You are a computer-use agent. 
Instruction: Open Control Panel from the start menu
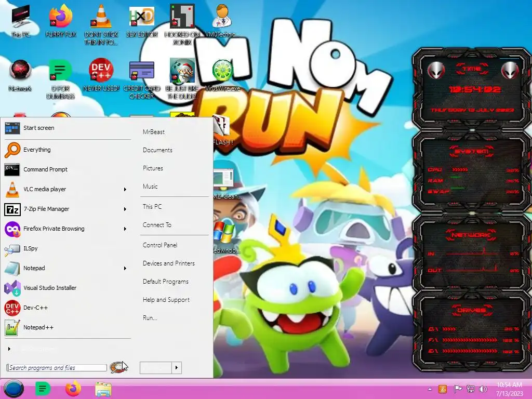click(x=160, y=245)
